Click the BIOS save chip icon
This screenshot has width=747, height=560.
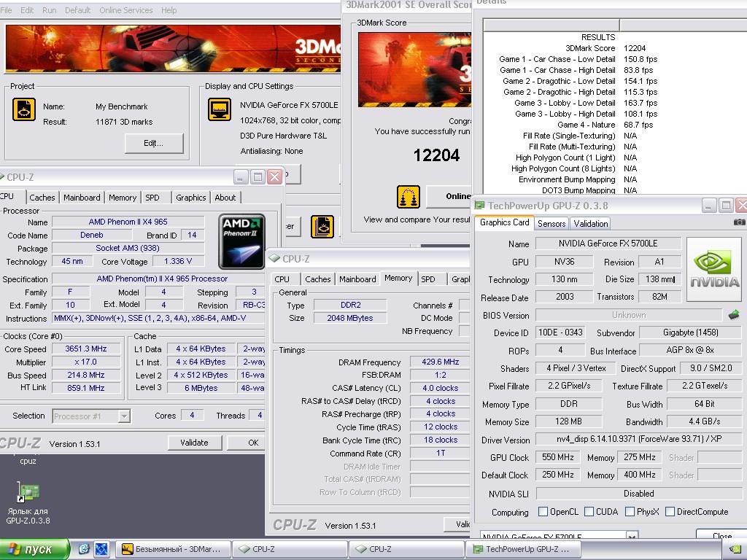click(734, 315)
